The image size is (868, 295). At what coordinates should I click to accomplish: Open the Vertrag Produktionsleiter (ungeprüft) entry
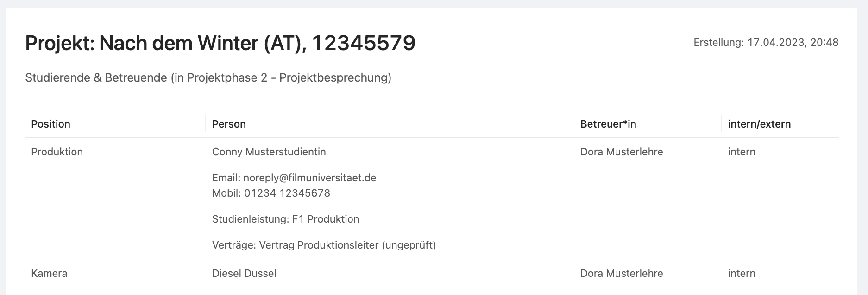point(347,245)
